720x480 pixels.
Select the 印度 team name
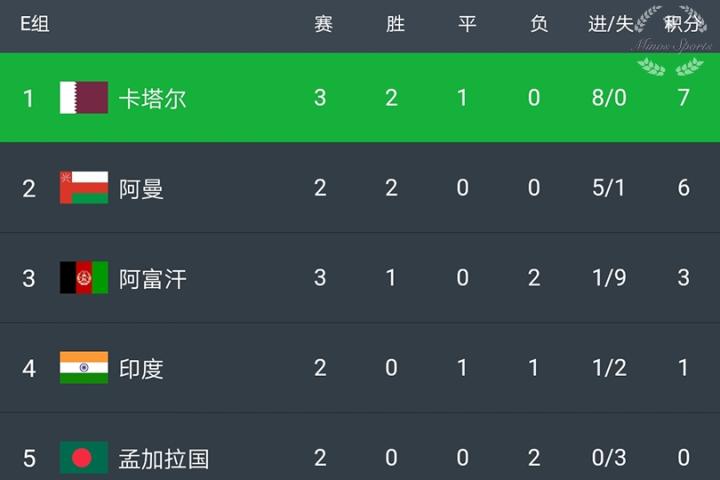coord(141,368)
